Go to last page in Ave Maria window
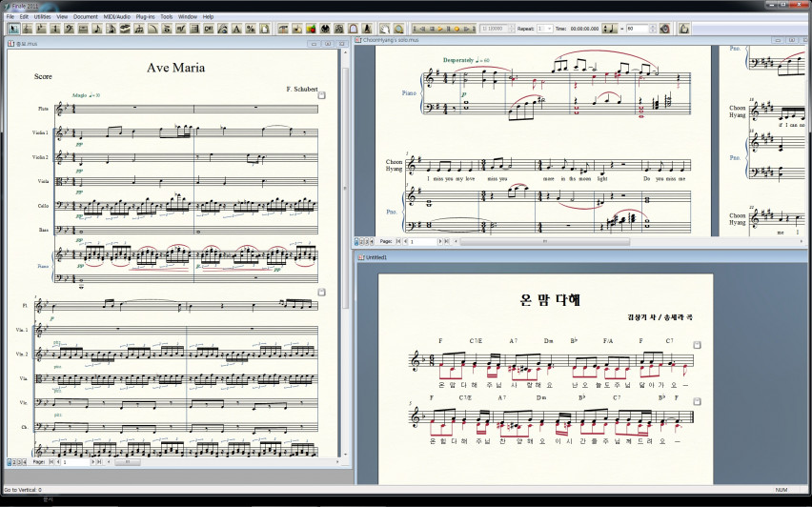Viewport: 812px width, 507px height. [x=99, y=461]
